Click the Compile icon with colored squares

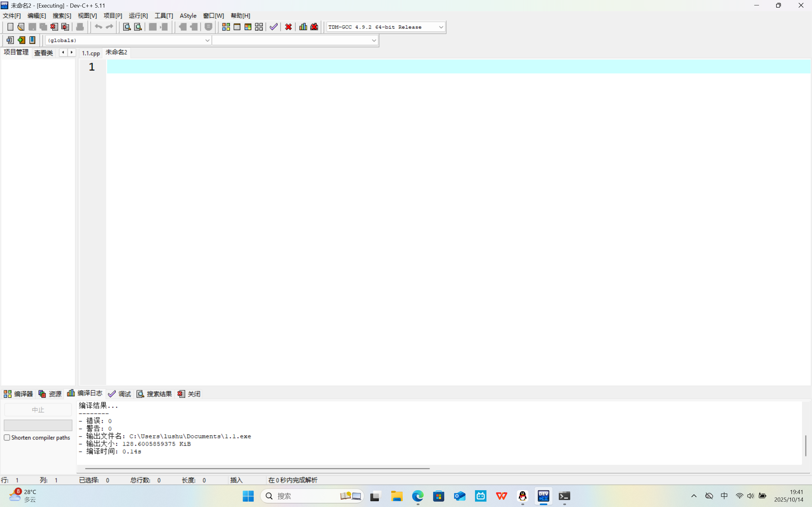[226, 27]
